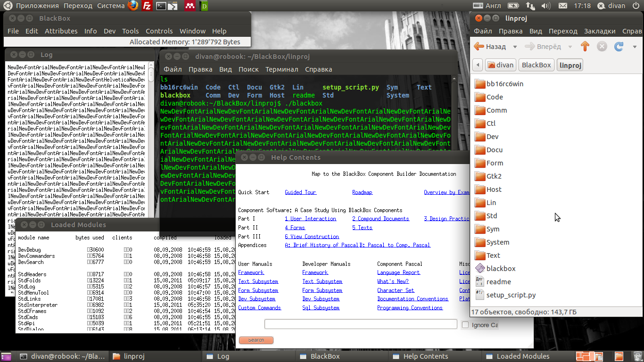Image resolution: width=644 pixels, height=362 pixels.
Task: Click the blackbox executable file icon
Action: tap(480, 268)
